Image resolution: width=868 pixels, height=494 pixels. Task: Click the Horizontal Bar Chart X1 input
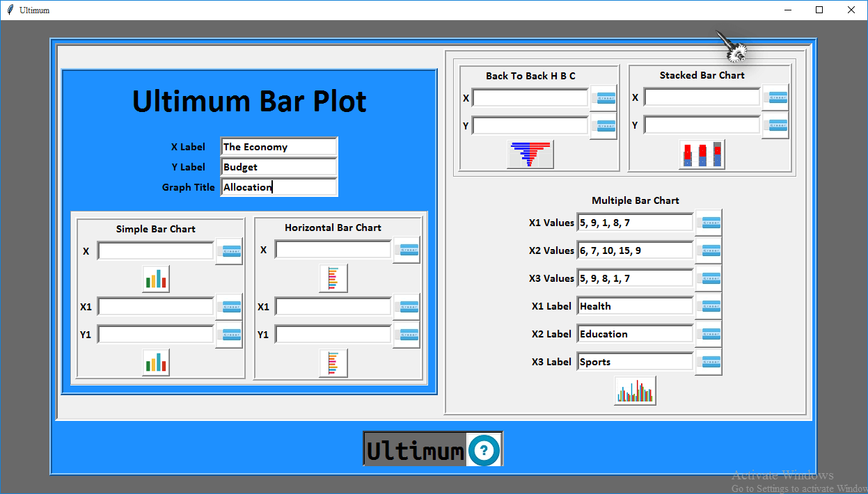point(333,307)
